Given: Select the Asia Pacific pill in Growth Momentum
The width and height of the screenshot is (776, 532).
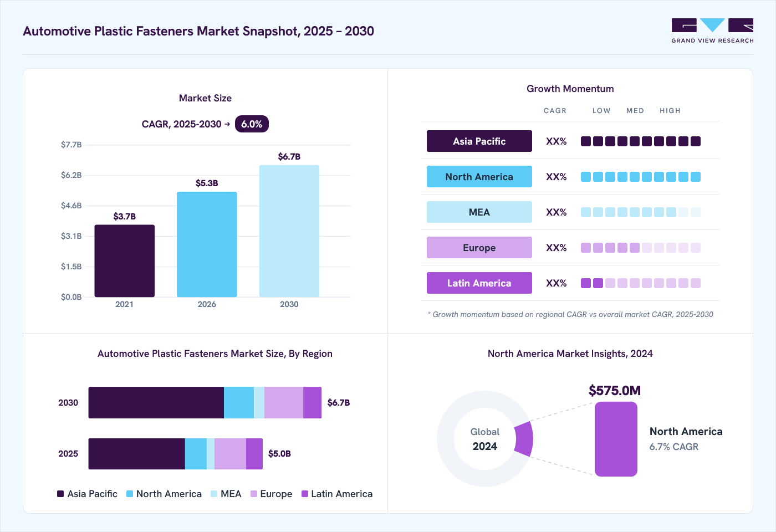Looking at the screenshot, I should [479, 141].
